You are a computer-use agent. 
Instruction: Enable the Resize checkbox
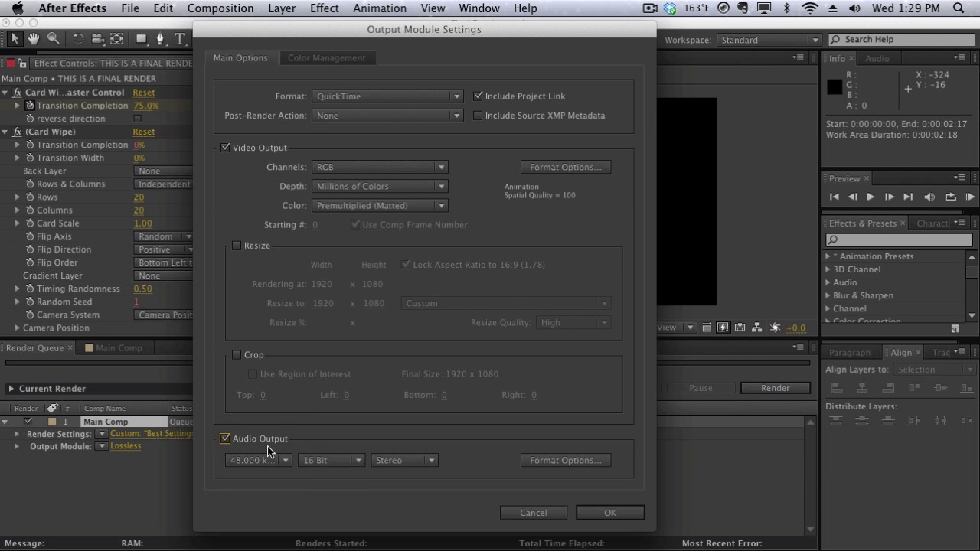(x=237, y=245)
